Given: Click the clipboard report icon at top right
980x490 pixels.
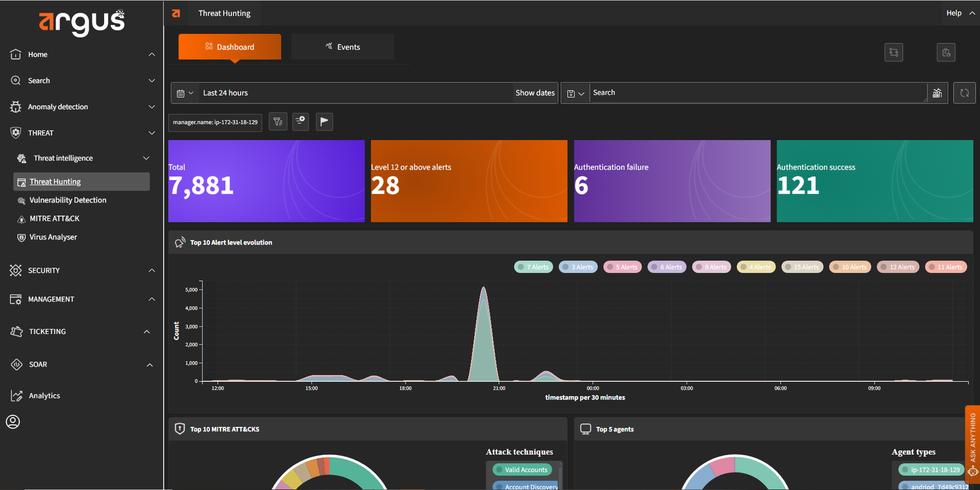Looking at the screenshot, I should click(946, 53).
